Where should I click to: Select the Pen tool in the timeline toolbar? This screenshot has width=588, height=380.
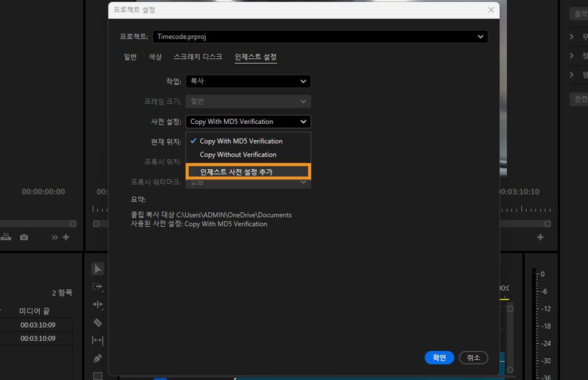tap(97, 359)
